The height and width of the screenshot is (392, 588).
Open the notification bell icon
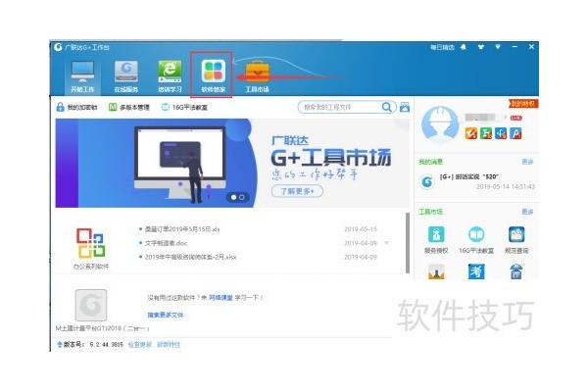click(x=464, y=47)
